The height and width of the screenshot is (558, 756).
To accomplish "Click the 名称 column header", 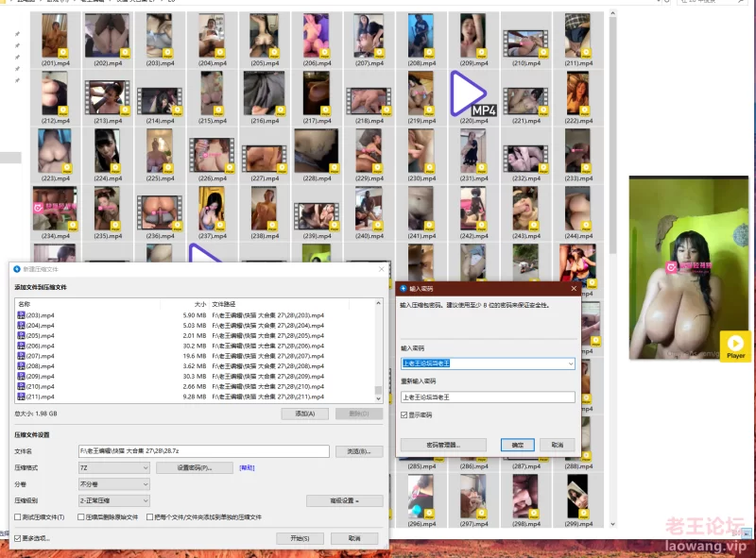I will click(25, 304).
